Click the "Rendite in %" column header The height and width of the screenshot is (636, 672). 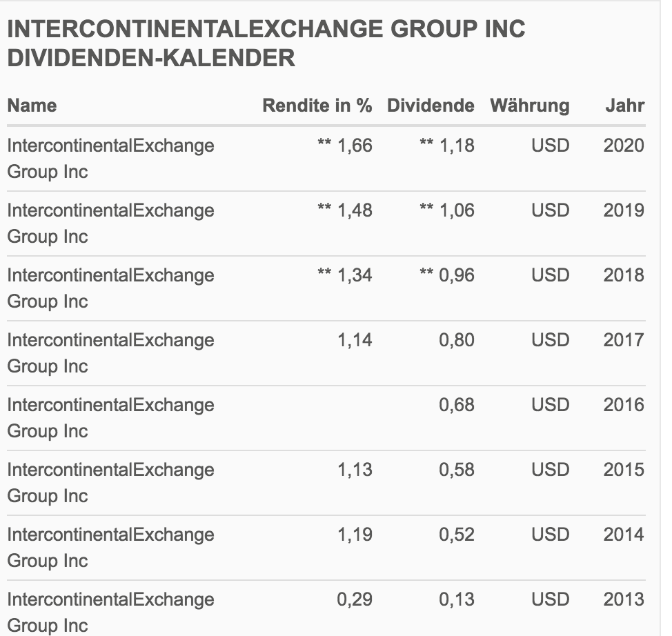pyautogui.click(x=317, y=106)
